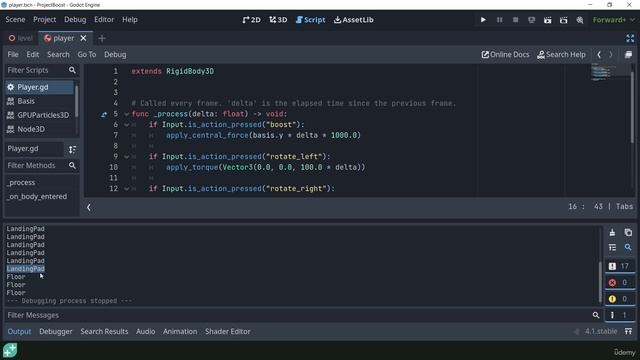Click override indicator icon on line 5
This screenshot has width=640, height=360.
104,114
